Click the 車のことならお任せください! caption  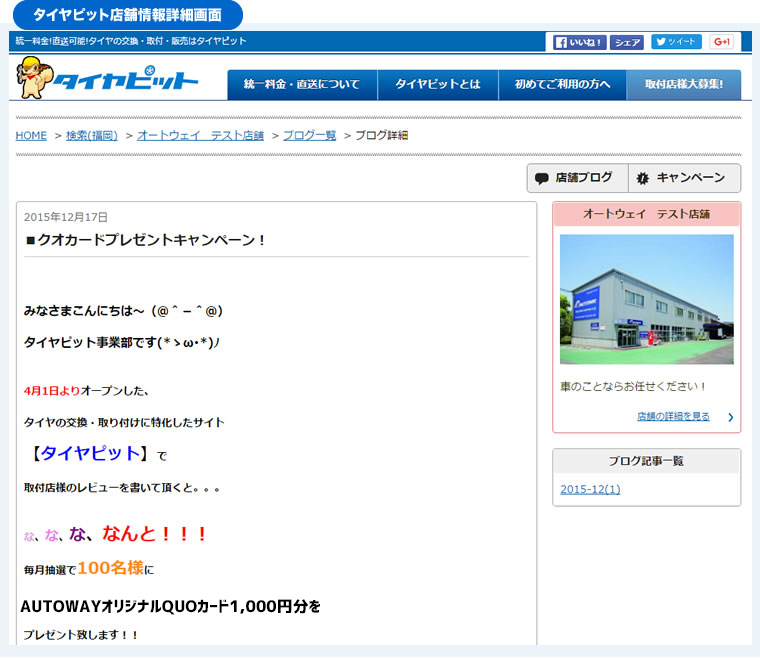[633, 387]
